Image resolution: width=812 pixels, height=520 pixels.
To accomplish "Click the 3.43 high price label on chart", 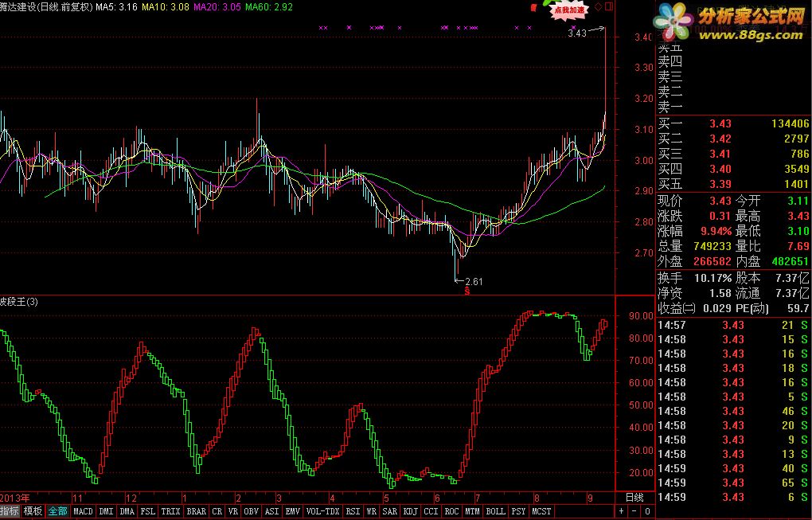I will coord(577,33).
